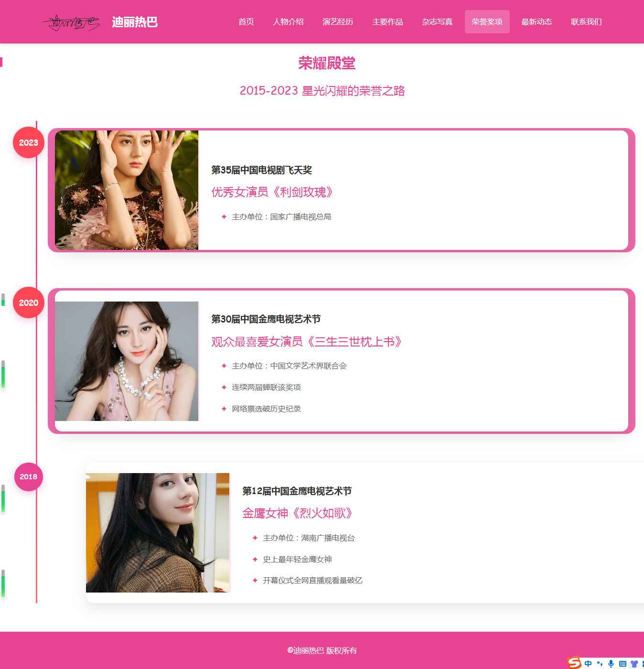Viewport: 644px width, 669px height.
Task: Toggle the 中 Chinese input mode icon
Action: (x=588, y=663)
